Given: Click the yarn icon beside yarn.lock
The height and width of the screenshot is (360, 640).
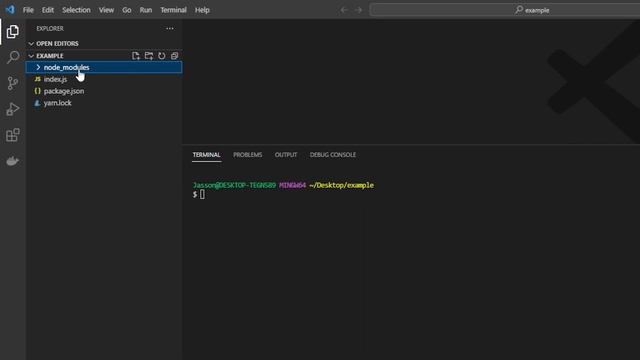Looking at the screenshot, I should (38, 103).
